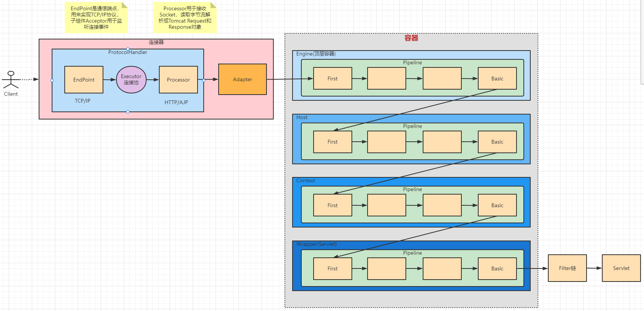Select the empty box before Basic in Host
Image resolution: width=644 pixels, height=311 pixels.
(x=442, y=142)
